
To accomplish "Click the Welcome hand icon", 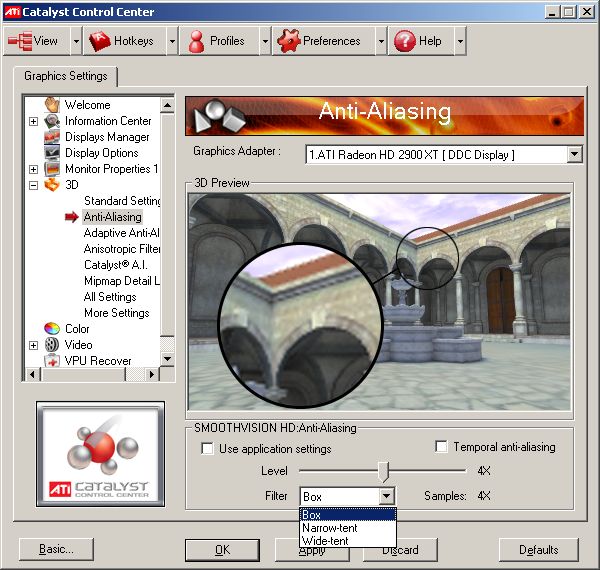I will tap(52, 104).
